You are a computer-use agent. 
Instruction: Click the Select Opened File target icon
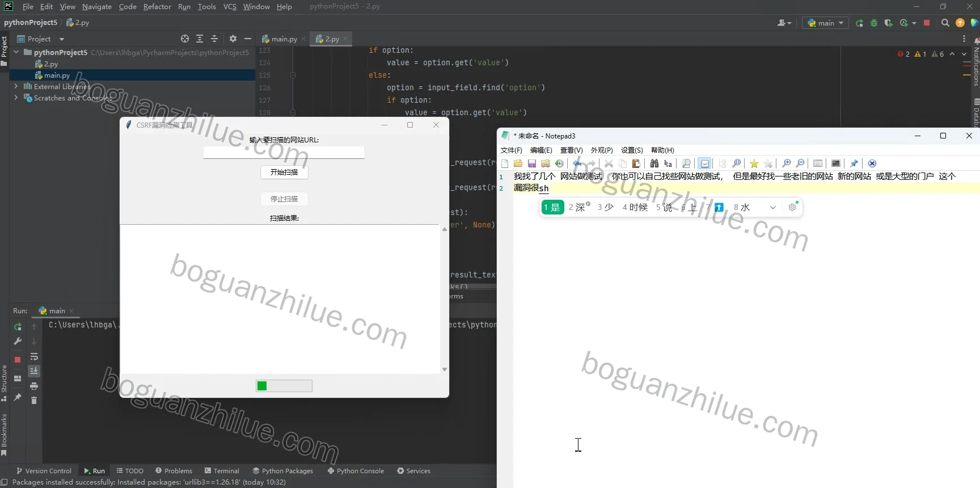coord(185,39)
